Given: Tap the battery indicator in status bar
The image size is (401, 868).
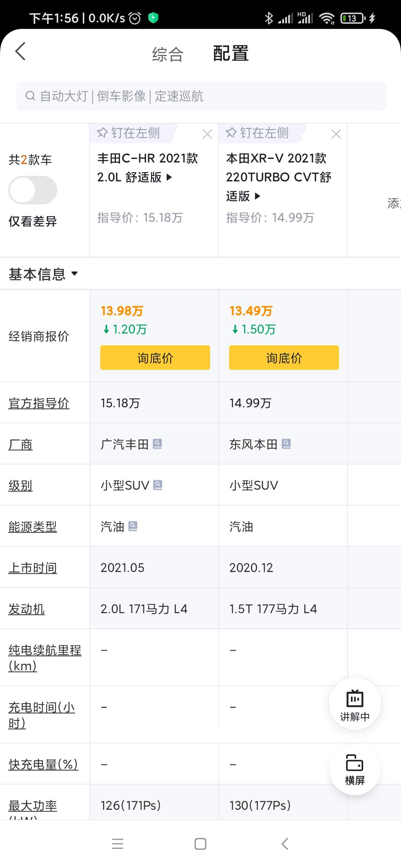Looking at the screenshot, I should pyautogui.click(x=353, y=18).
